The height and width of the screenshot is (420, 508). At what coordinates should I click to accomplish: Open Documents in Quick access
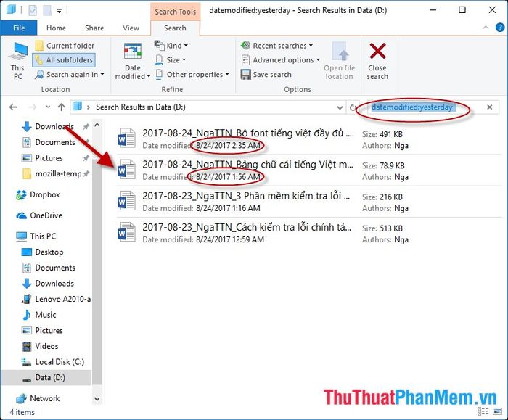(x=55, y=142)
